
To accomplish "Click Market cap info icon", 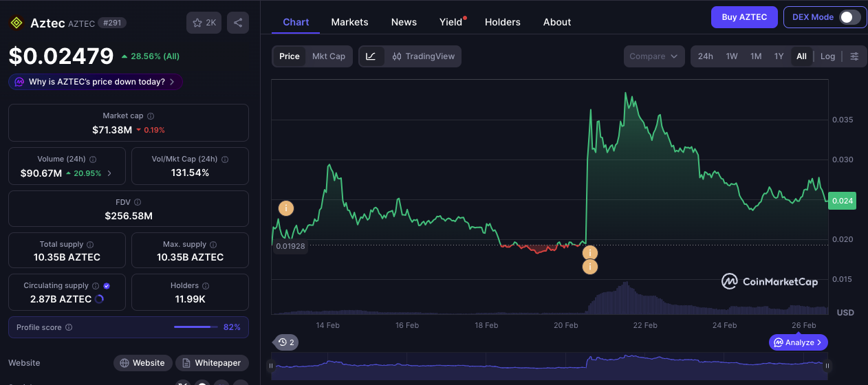I will click(x=151, y=116).
